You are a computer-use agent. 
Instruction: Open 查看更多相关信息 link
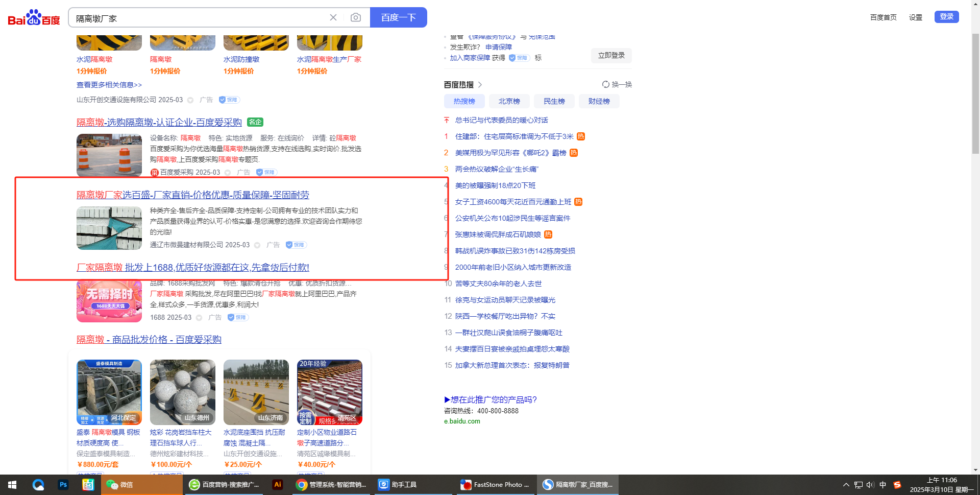pyautogui.click(x=109, y=85)
